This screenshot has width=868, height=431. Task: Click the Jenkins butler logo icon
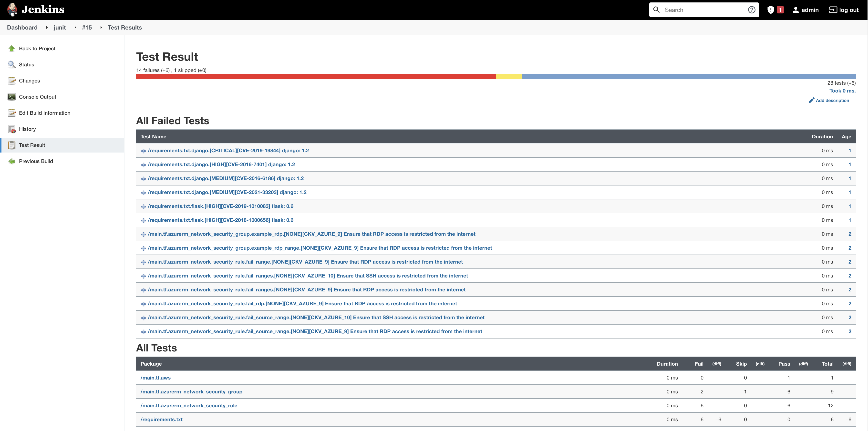(12, 10)
